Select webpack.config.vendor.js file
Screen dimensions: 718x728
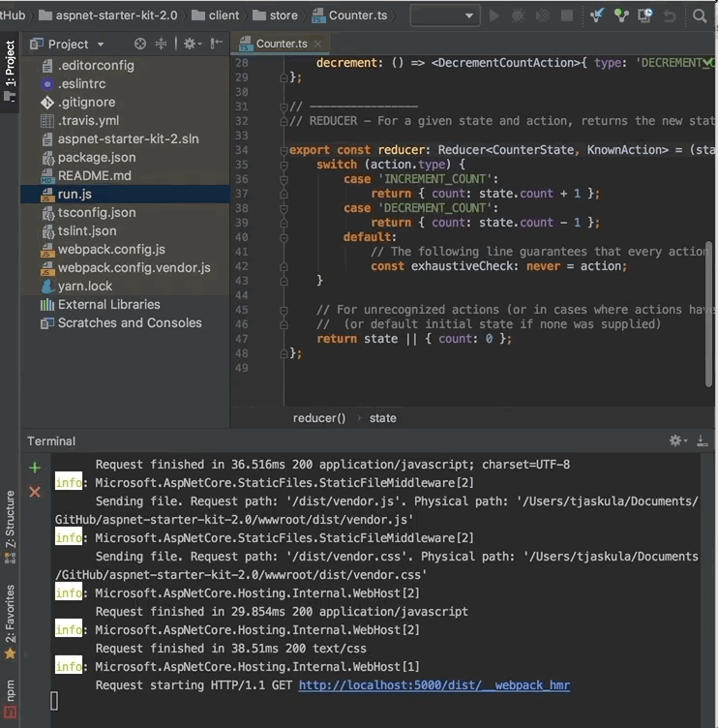tap(126, 268)
